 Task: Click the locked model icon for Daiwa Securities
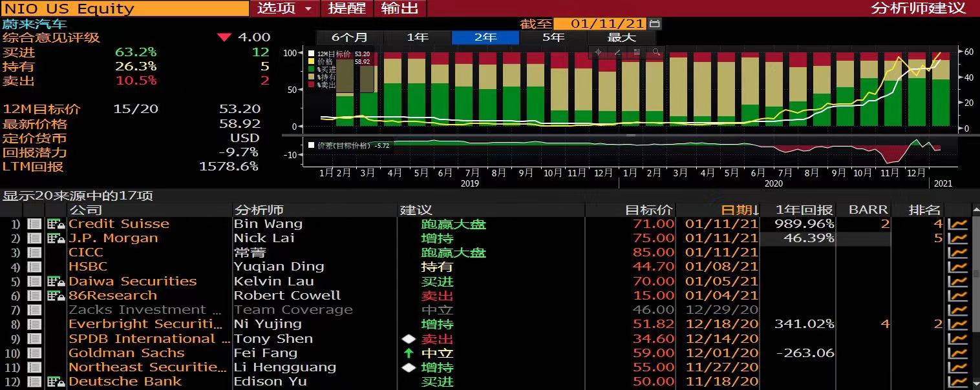click(56, 282)
